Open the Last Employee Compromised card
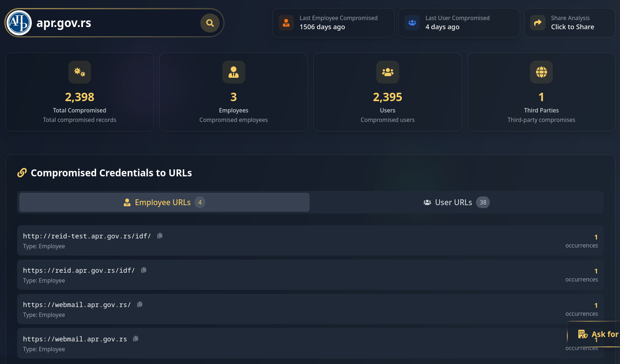Viewport: 620px width, 364px height. pos(333,23)
